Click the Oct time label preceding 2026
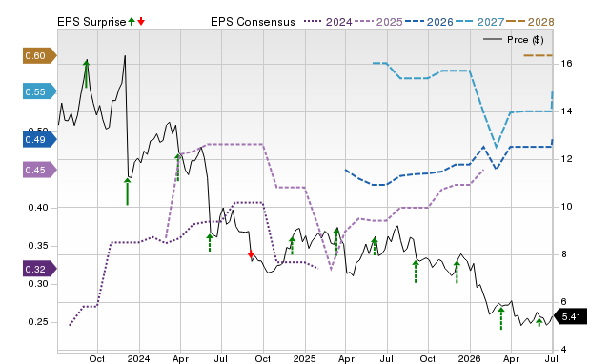The width and height of the screenshot is (610, 364). pos(428,358)
